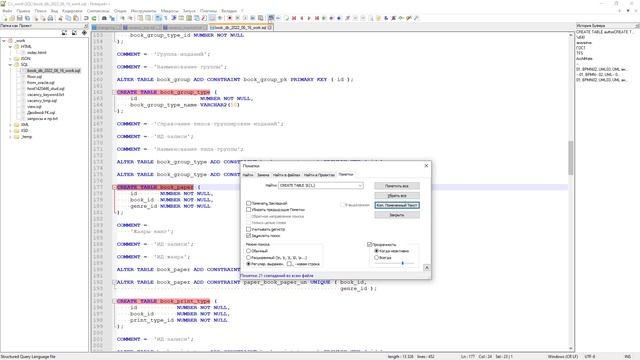The height and width of the screenshot is (360, 640).
Task: Save the current file via toolbar
Action: [20, 18]
